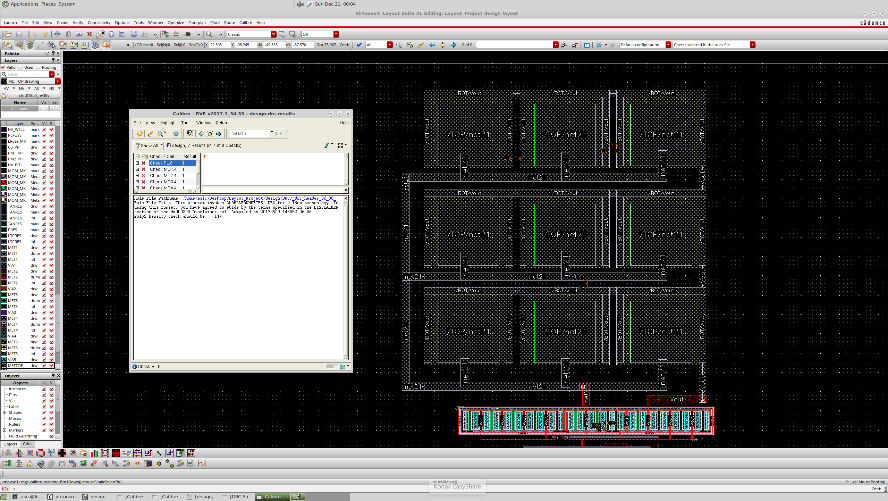This screenshot has height=501, width=888.
Task: Toggle the Routing checkbox in Layers panel
Action: pyautogui.click(x=40, y=67)
